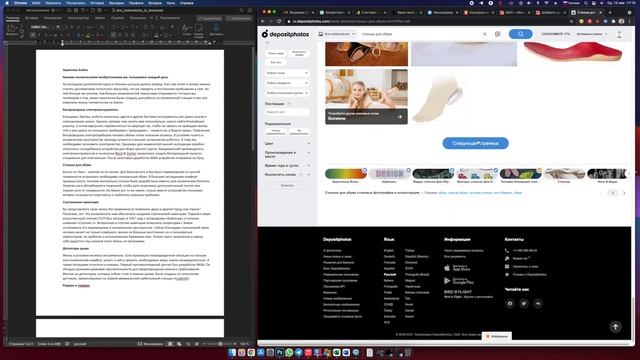Open the Styles pane icon in Word
This screenshot has width=640, height=360.
(199, 29)
